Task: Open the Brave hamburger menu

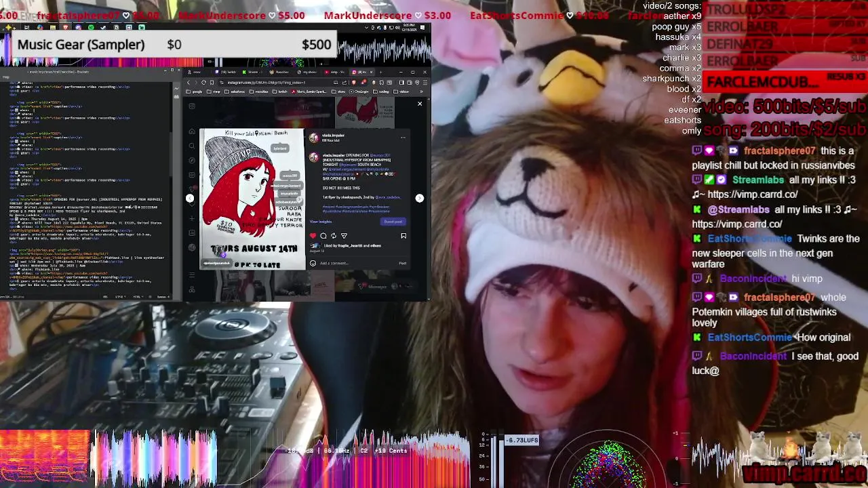Action: pyautogui.click(x=425, y=83)
